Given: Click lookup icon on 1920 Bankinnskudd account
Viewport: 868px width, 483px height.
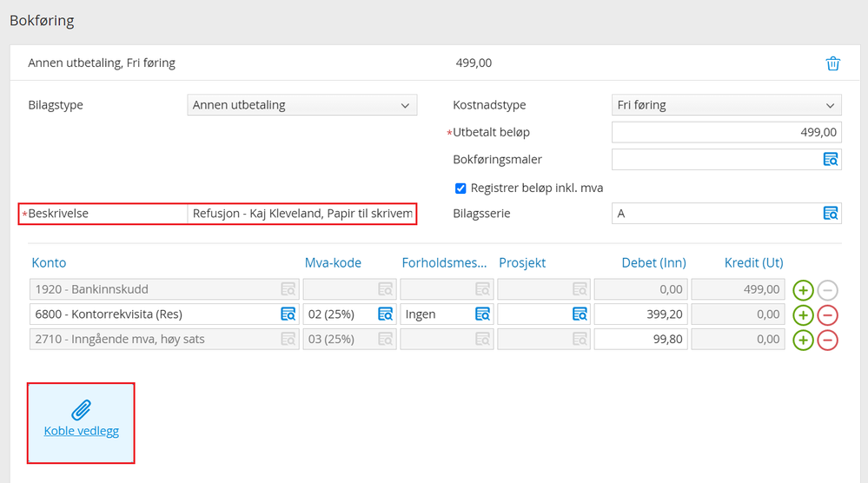Looking at the screenshot, I should click(x=288, y=289).
